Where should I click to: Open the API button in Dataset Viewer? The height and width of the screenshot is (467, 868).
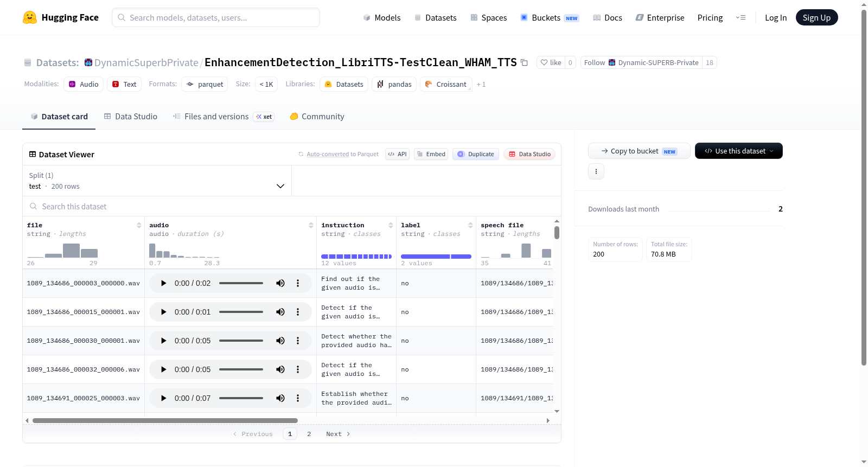(x=397, y=154)
